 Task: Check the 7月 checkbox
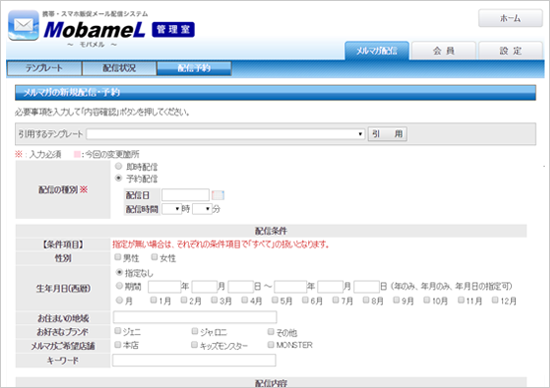(336, 300)
